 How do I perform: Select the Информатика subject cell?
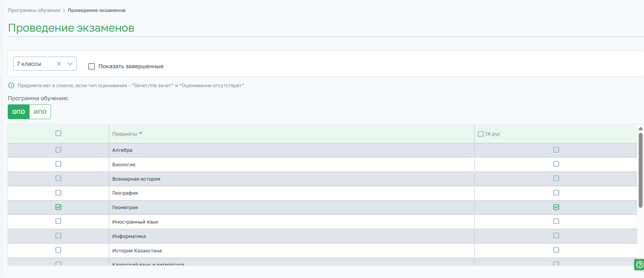click(292, 236)
